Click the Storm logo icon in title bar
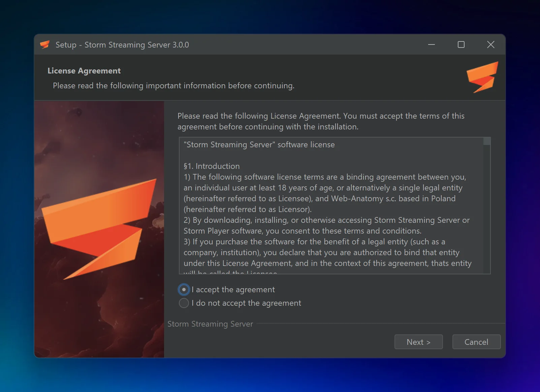Image resolution: width=540 pixels, height=392 pixels. [45, 44]
